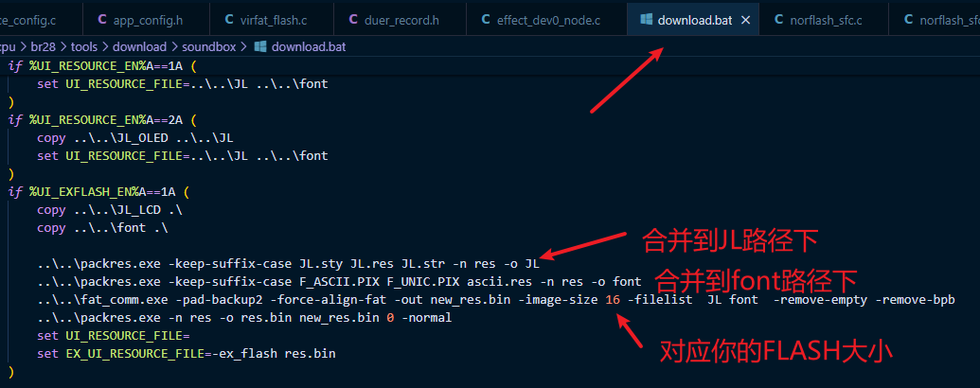Click the C icon on effect_dev0_node.c tab
The height and width of the screenshot is (388, 980).
pyautogui.click(x=486, y=20)
